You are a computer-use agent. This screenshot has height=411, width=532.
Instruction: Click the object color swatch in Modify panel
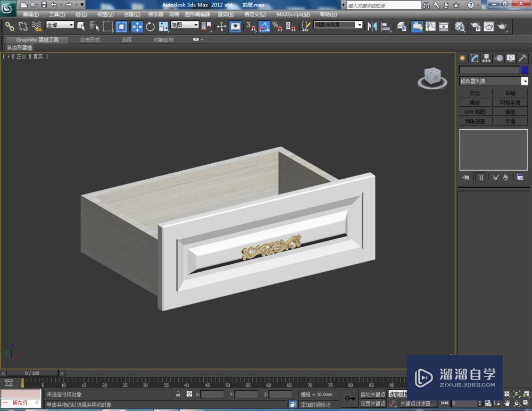coord(524,70)
